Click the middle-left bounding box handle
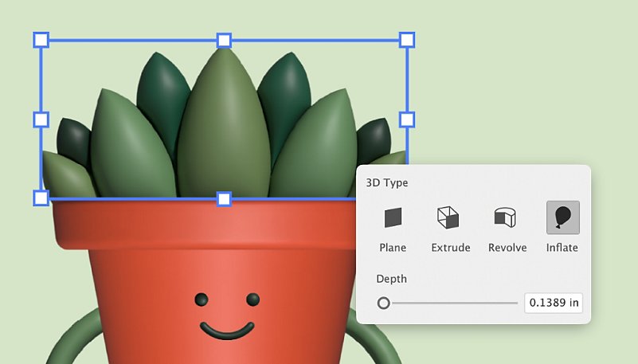The height and width of the screenshot is (364, 638). click(41, 119)
